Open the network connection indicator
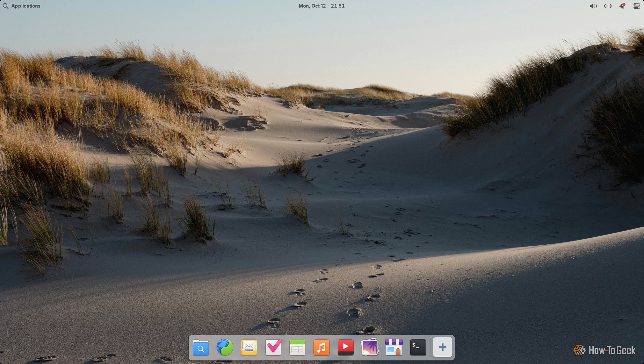Image resolution: width=644 pixels, height=364 pixels. 608,6
